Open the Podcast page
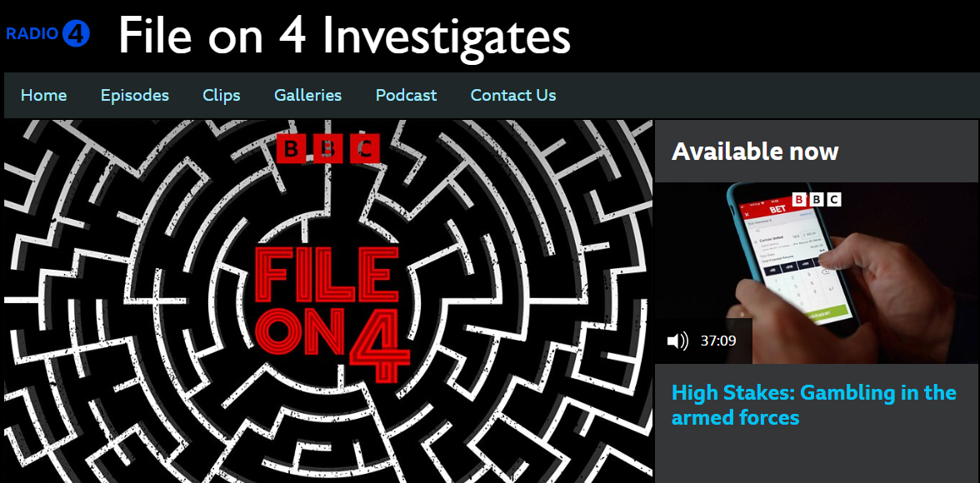Image resolution: width=980 pixels, height=483 pixels. (407, 95)
